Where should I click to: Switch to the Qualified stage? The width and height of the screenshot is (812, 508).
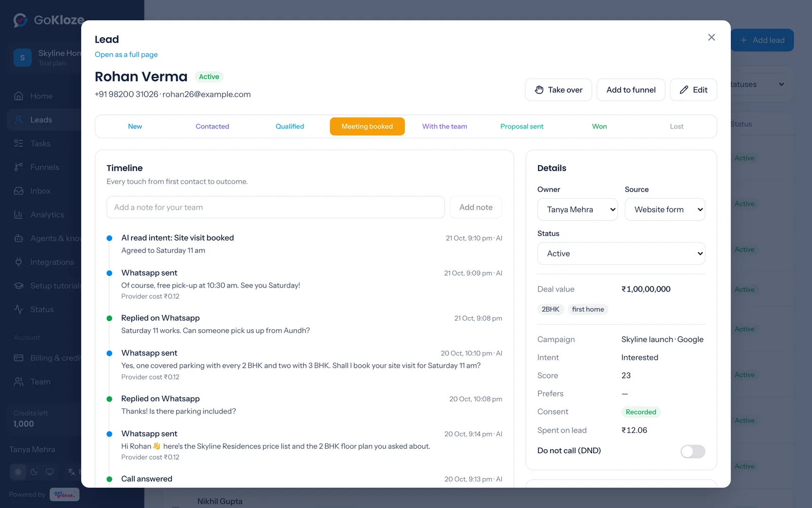(290, 126)
